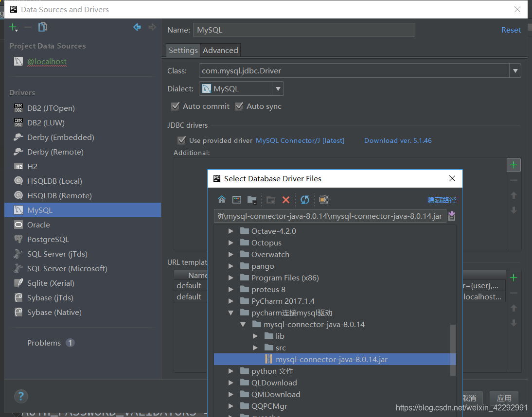
Task: Click the file path input field
Action: tap(330, 216)
